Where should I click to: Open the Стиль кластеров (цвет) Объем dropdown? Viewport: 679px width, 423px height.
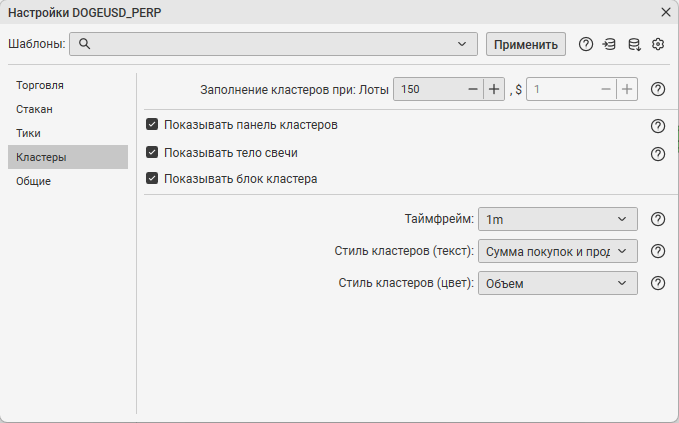pos(558,283)
